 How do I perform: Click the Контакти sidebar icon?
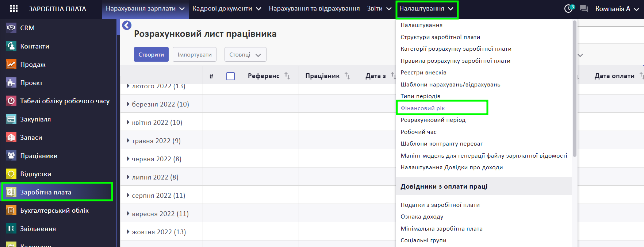(x=11, y=46)
